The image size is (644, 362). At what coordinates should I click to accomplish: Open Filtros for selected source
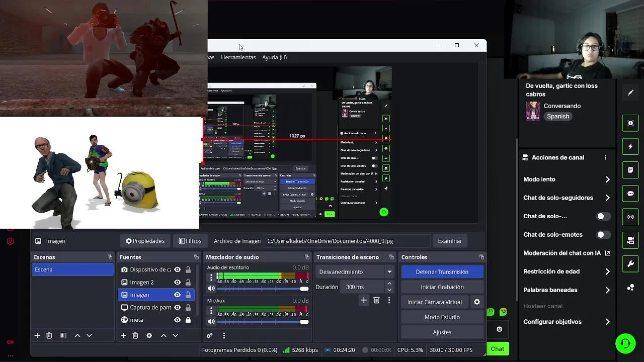point(190,241)
